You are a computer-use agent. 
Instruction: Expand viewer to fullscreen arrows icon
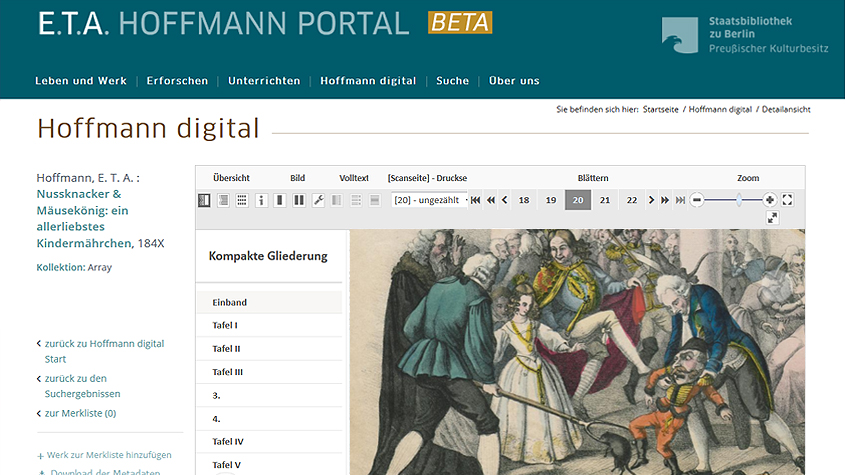(x=772, y=218)
